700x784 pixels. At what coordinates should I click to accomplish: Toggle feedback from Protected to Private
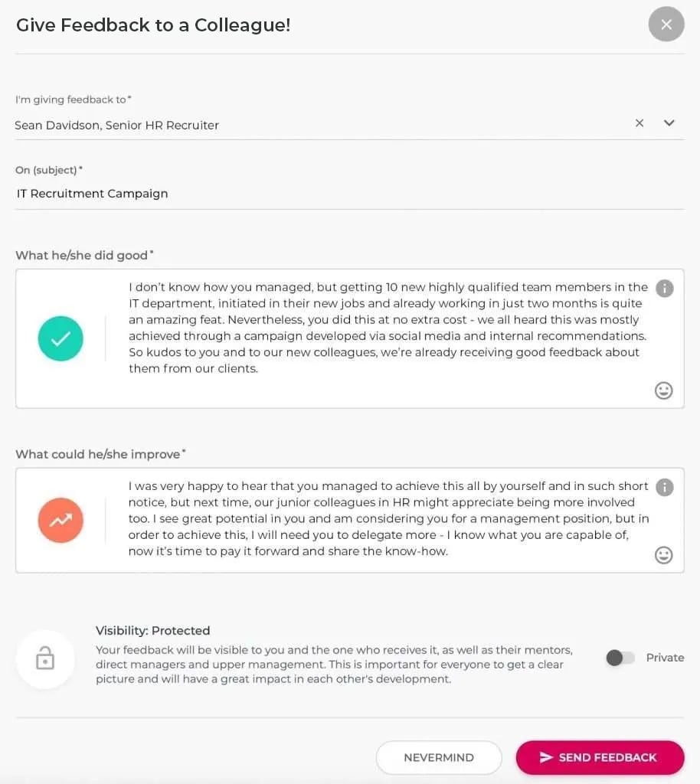(x=620, y=657)
